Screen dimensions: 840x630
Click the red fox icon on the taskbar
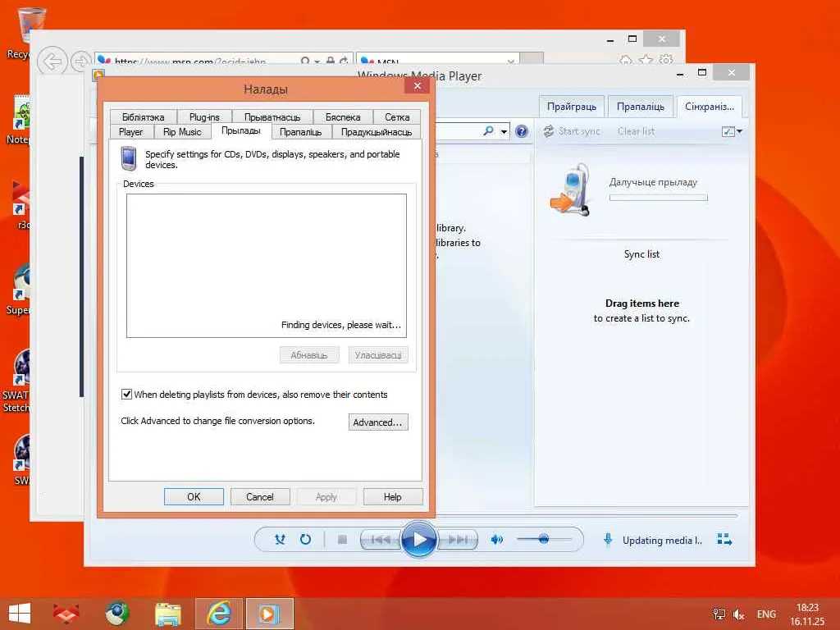point(66,614)
